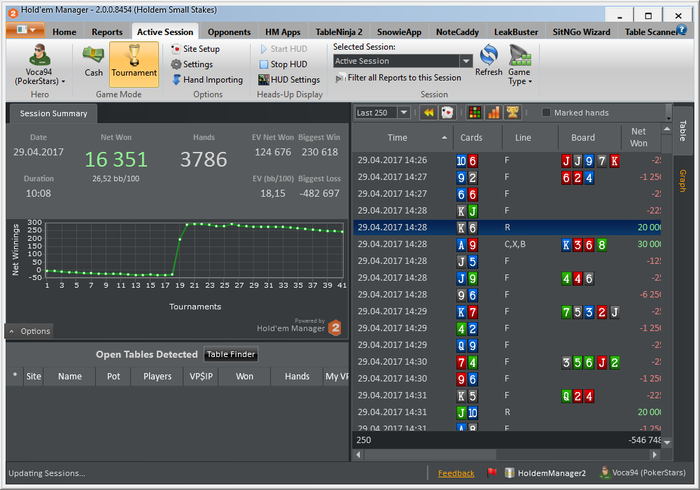Click horizontal scrollbar left arrow
Screen dimensions: 700x490
[358, 455]
